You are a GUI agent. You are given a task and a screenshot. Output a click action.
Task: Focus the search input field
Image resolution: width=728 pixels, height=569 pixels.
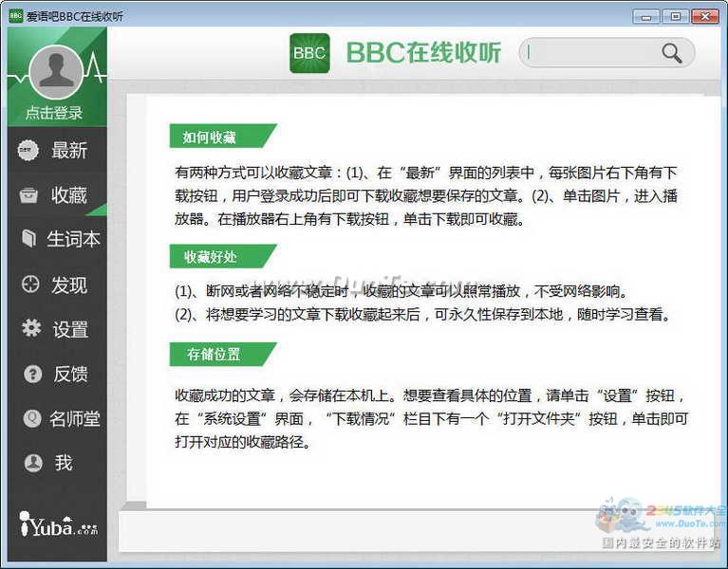pos(592,52)
